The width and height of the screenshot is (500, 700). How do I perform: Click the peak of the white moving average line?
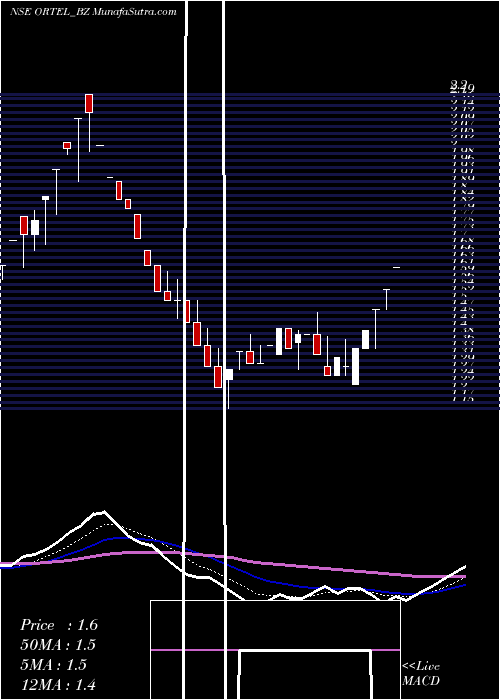[104, 512]
